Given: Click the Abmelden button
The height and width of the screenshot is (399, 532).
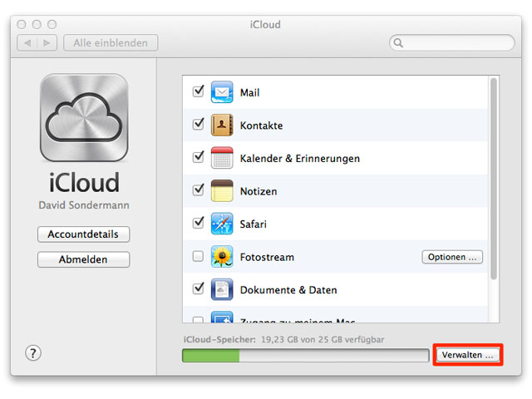Looking at the screenshot, I should click(83, 259).
